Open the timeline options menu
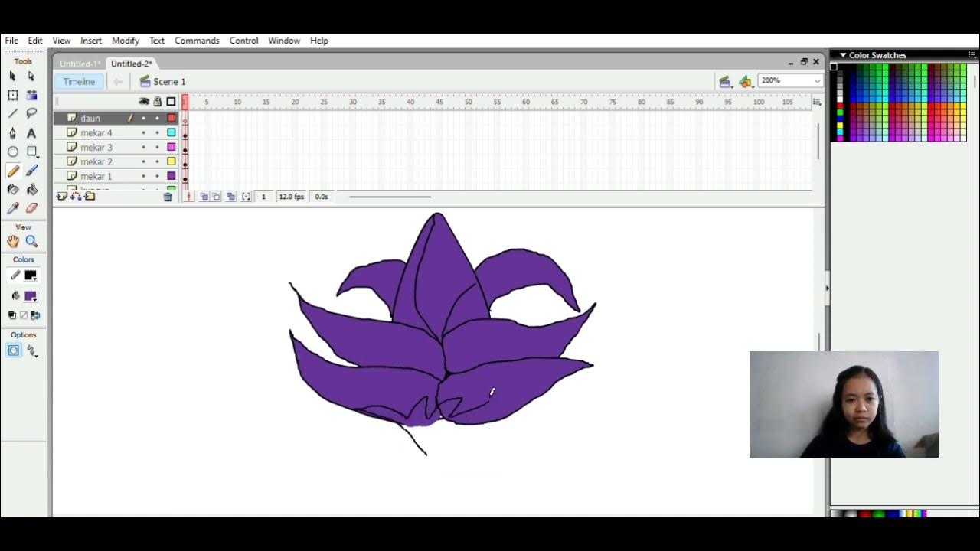 pos(817,102)
